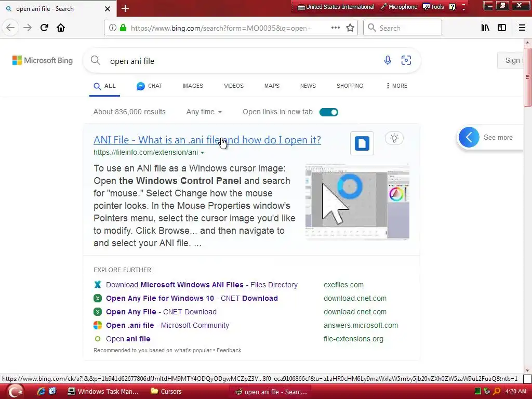Bookmark this page with the star
Image resolution: width=532 pixels, height=399 pixels.
pos(350,28)
